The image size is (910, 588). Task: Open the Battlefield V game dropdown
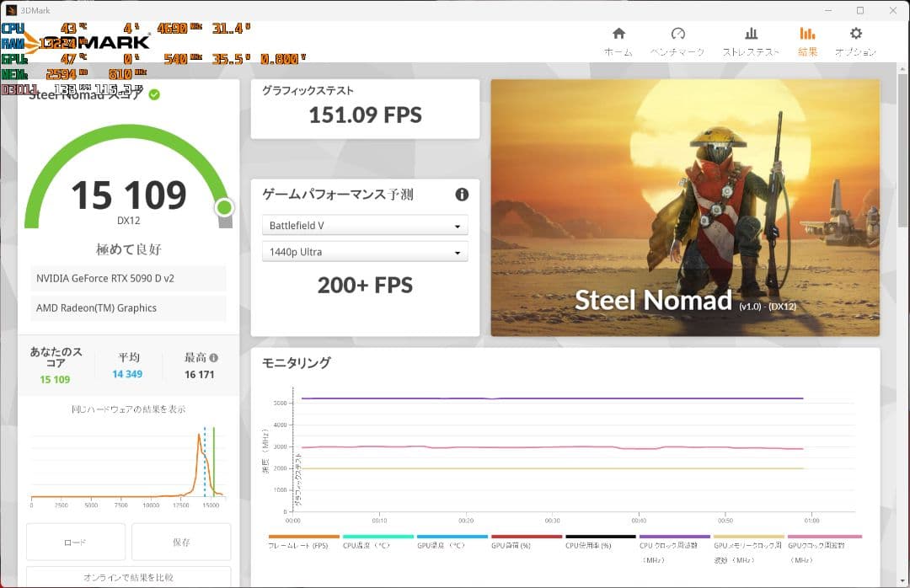pos(365,225)
